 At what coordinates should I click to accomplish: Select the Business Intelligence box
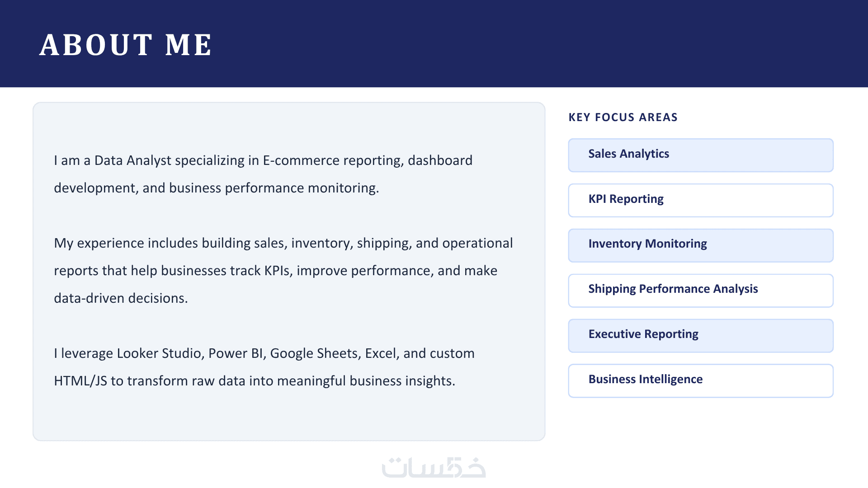point(701,381)
